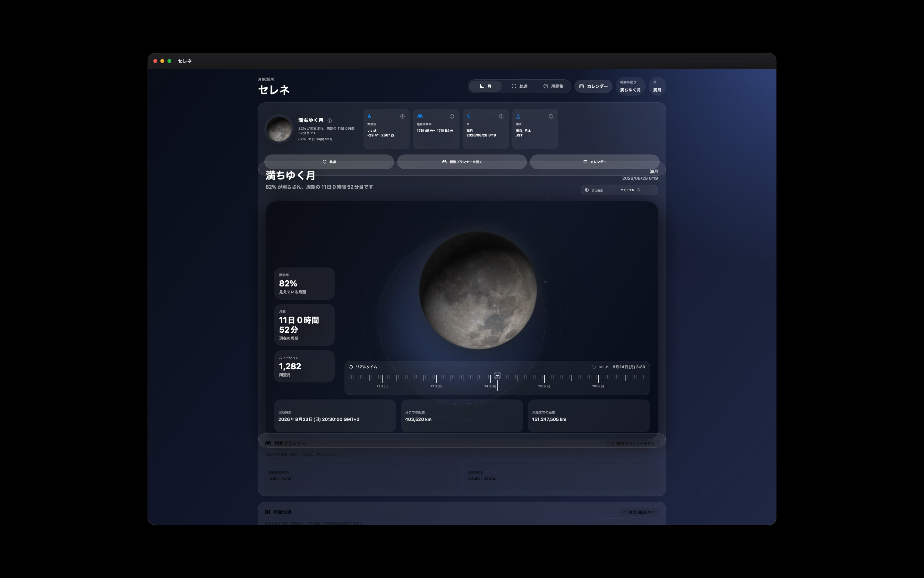Screen dimensions: 924x578
Task: Open info for 満ちゆく月 phase summary
Action: [x=329, y=120]
